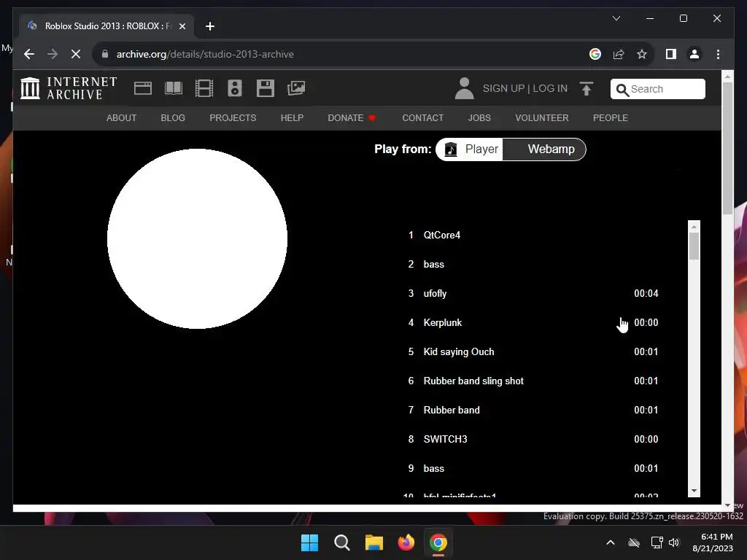Open the DONATE menu item
Screen dimensions: 747x560
[352, 118]
